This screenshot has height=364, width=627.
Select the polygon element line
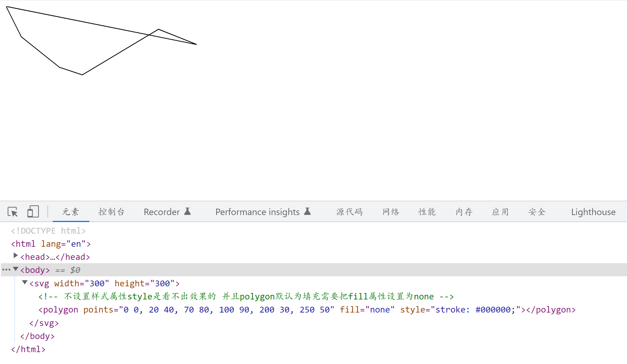tap(58, 310)
